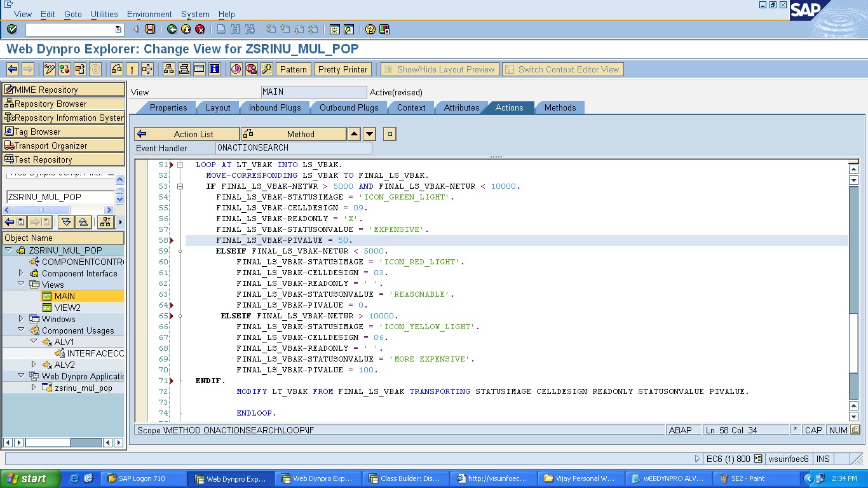
Task: Expand the Component Interface node
Action: pyautogui.click(x=21, y=273)
